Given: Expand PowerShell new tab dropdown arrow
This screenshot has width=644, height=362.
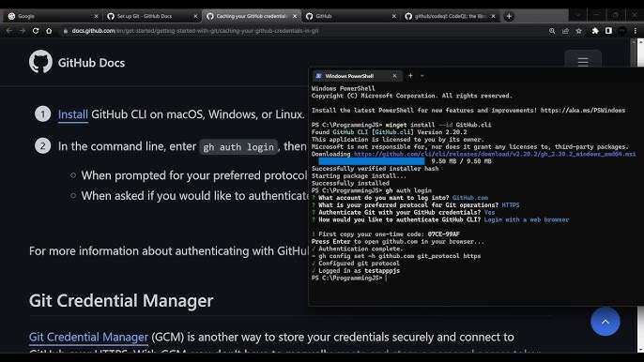Looking at the screenshot, I should (422, 76).
